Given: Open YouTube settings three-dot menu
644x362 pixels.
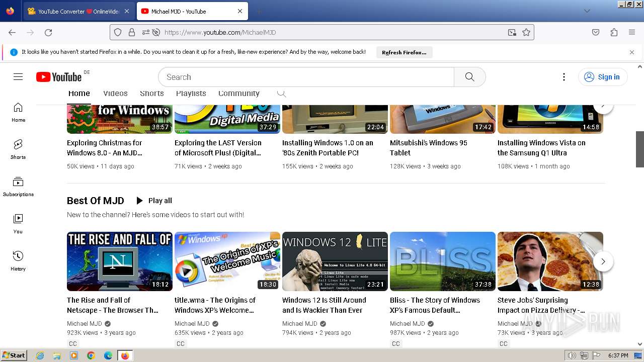Looking at the screenshot, I should point(564,77).
